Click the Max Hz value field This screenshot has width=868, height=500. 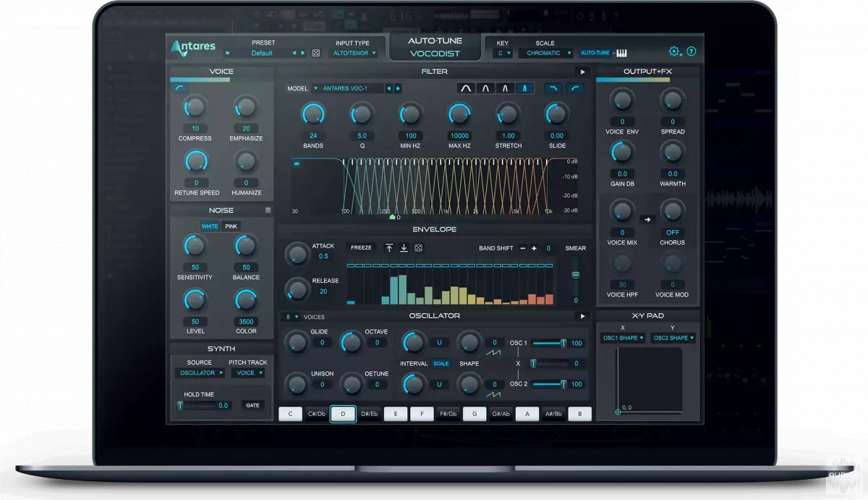459,135
